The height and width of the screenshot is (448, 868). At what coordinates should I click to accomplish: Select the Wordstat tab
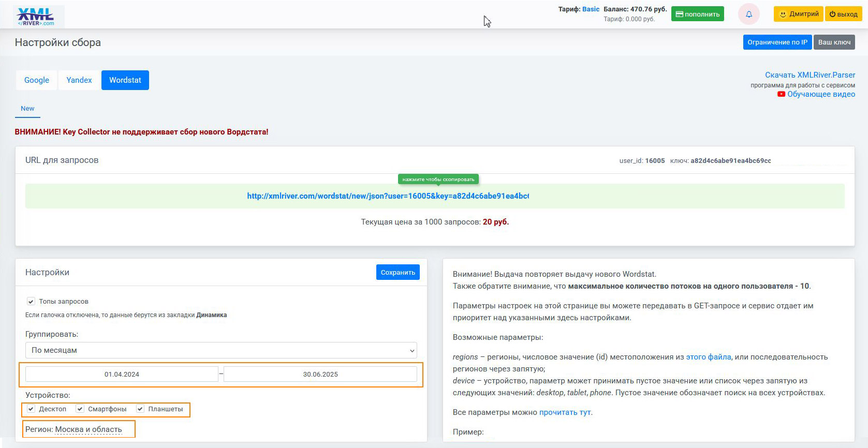point(125,80)
